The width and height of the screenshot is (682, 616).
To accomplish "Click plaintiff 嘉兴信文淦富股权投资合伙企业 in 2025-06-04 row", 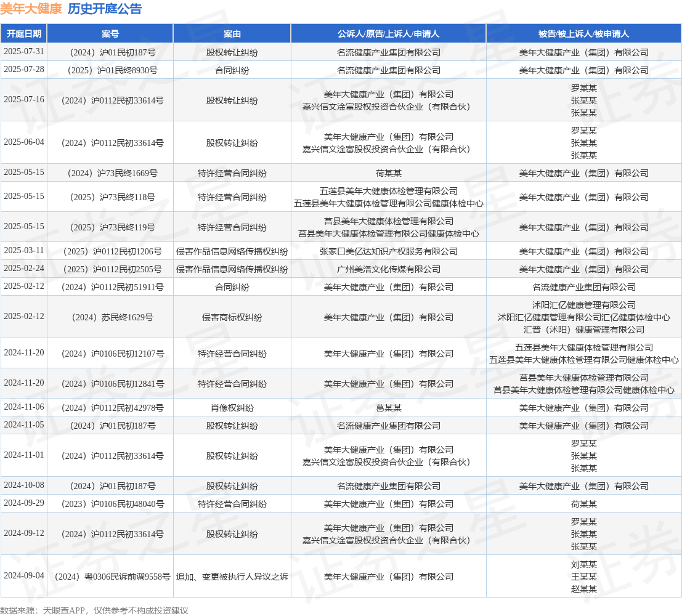I will [x=386, y=149].
